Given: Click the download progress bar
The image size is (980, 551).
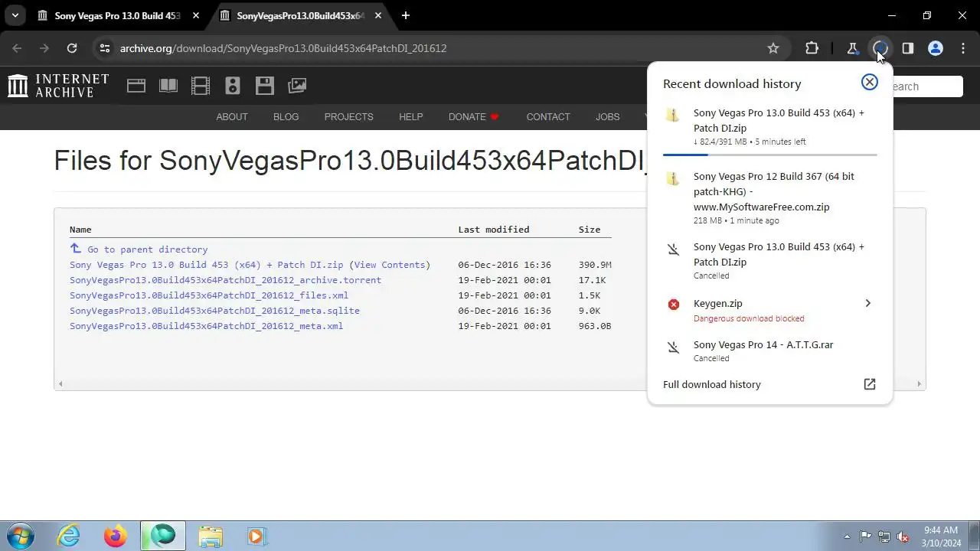Looking at the screenshot, I should click(769, 155).
